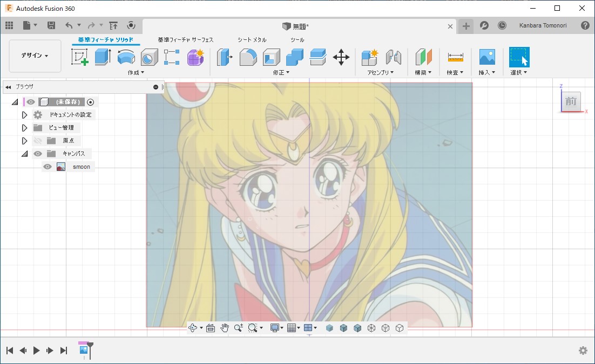595x364 pixels.
Task: Click the extensions icon next to export
Action: click(131, 25)
